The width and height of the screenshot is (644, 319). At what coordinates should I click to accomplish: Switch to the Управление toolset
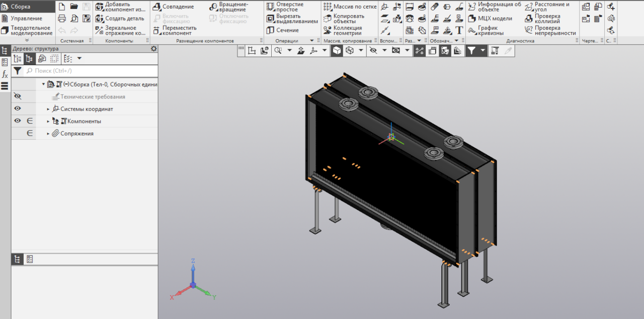[x=26, y=19]
